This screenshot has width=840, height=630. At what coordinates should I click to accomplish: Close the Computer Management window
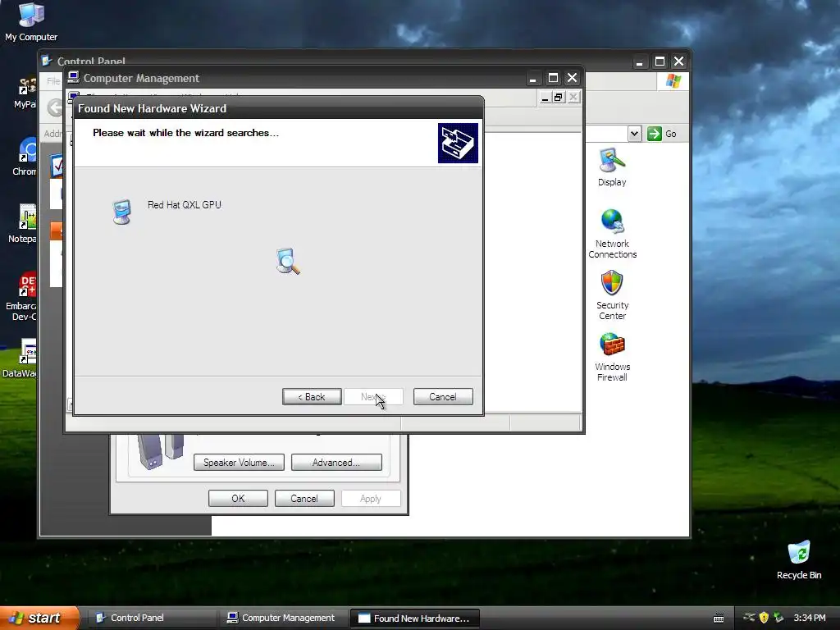(572, 78)
